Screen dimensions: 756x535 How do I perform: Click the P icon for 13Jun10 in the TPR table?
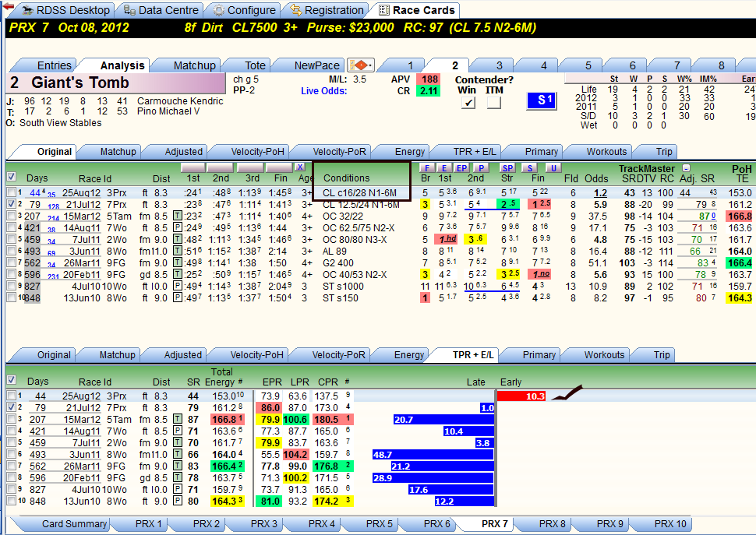(177, 501)
